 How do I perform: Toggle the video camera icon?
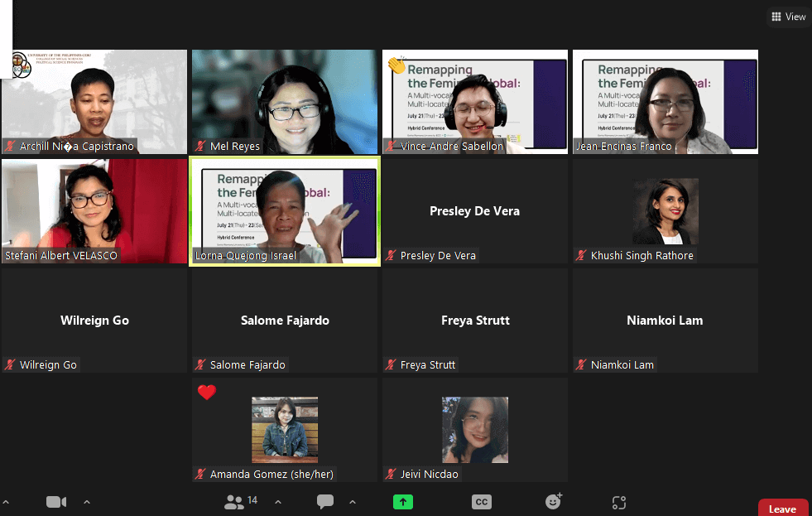55,502
